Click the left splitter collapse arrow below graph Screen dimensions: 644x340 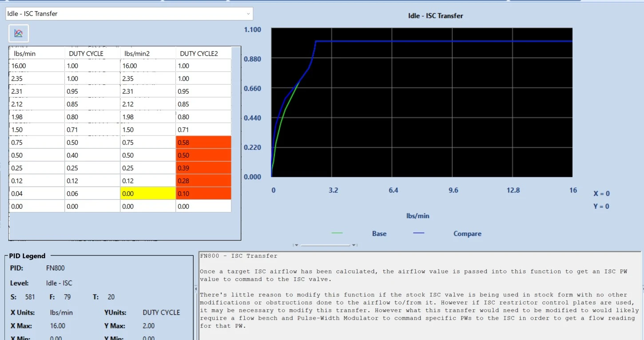(x=296, y=245)
